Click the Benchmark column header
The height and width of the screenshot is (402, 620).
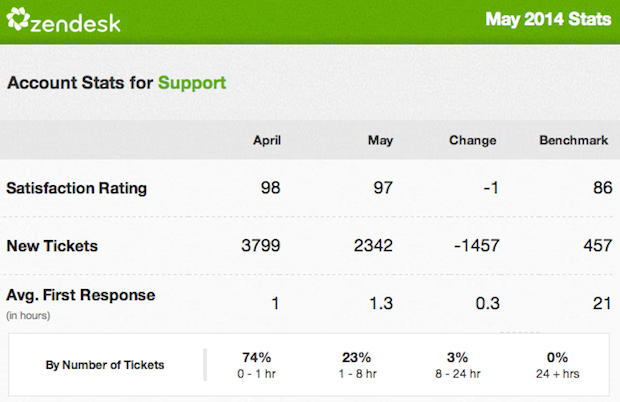pos(574,140)
